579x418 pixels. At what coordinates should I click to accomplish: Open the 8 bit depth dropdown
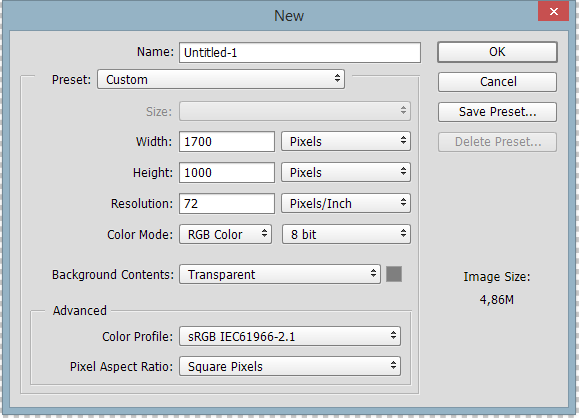click(346, 234)
